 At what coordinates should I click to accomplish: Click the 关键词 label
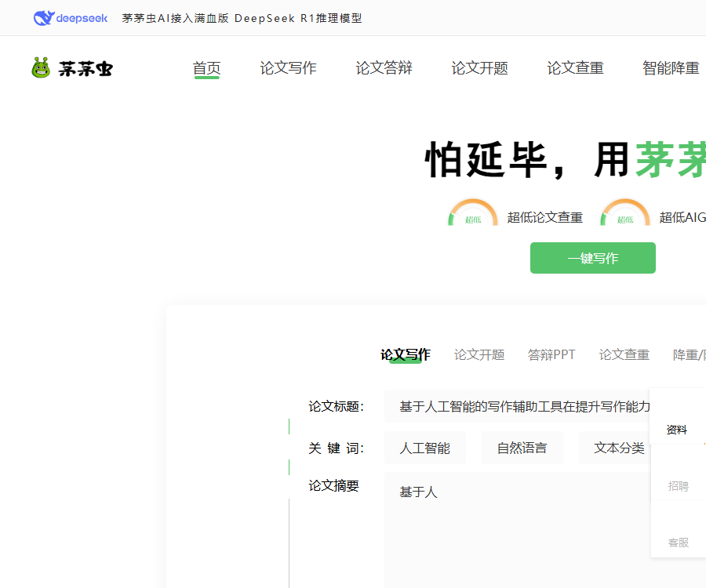(336, 448)
